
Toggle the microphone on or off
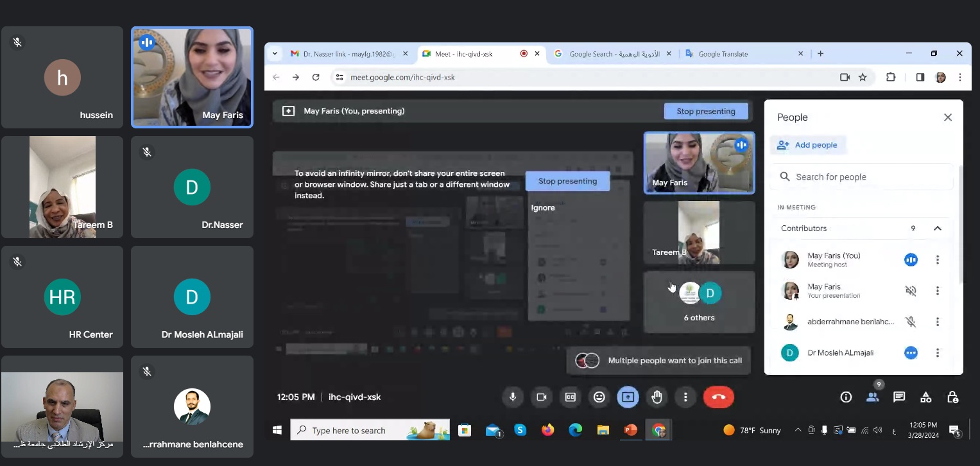(x=513, y=397)
